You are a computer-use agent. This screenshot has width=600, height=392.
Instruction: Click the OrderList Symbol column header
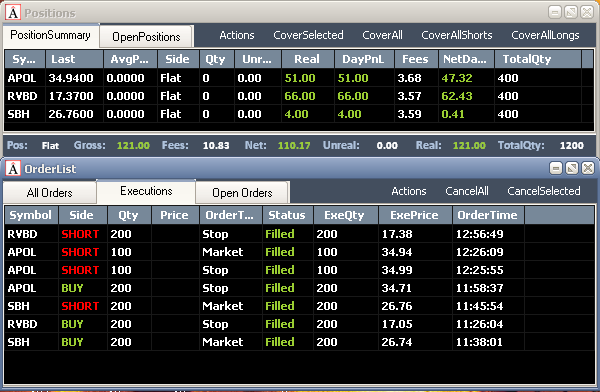point(31,215)
